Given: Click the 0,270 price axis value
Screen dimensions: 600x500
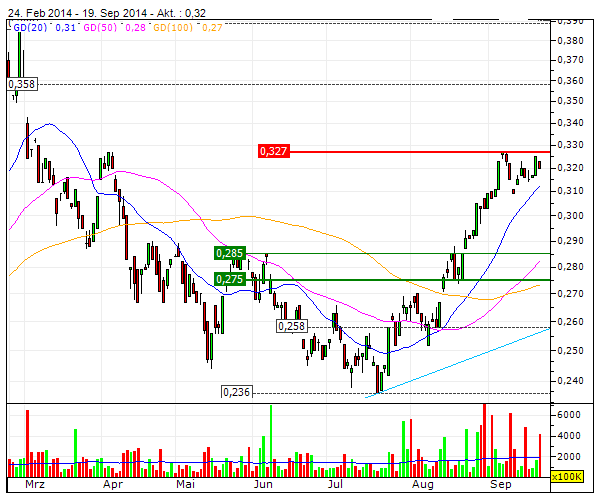Looking at the screenshot, I should [x=571, y=294].
